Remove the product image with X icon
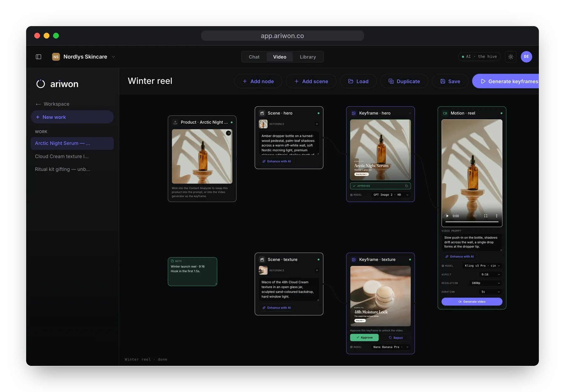The width and height of the screenshot is (565, 392). (229, 133)
